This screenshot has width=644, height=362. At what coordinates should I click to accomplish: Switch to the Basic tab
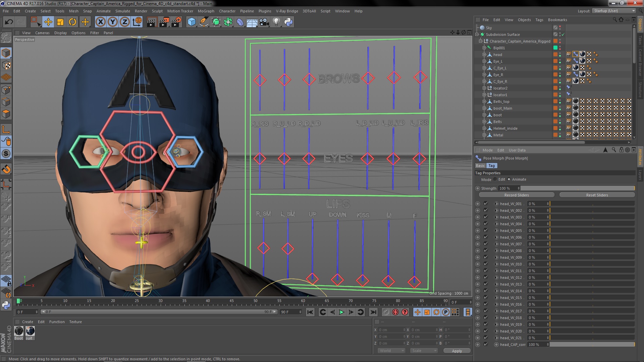coord(480,166)
